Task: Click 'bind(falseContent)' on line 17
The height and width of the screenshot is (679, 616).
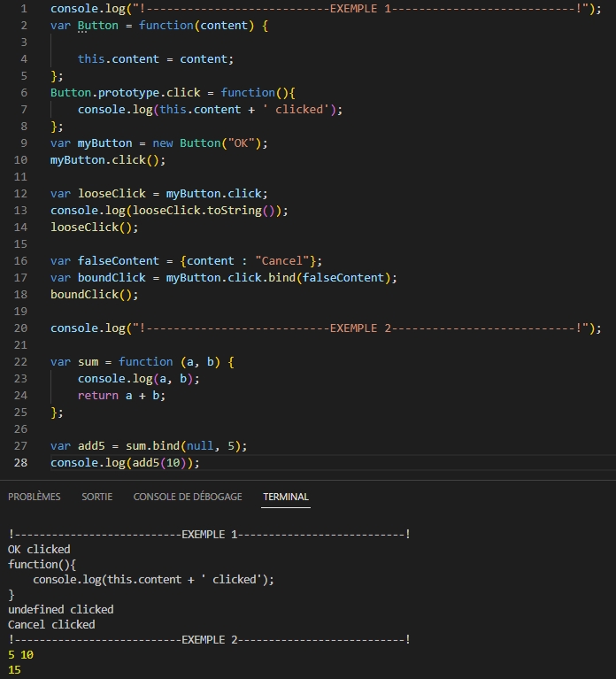Action: pyautogui.click(x=329, y=278)
